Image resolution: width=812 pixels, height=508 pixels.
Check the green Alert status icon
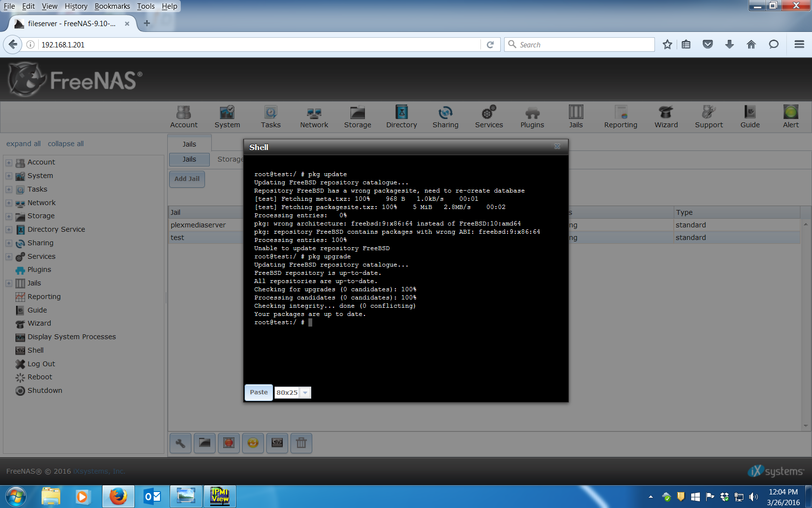pyautogui.click(x=791, y=112)
